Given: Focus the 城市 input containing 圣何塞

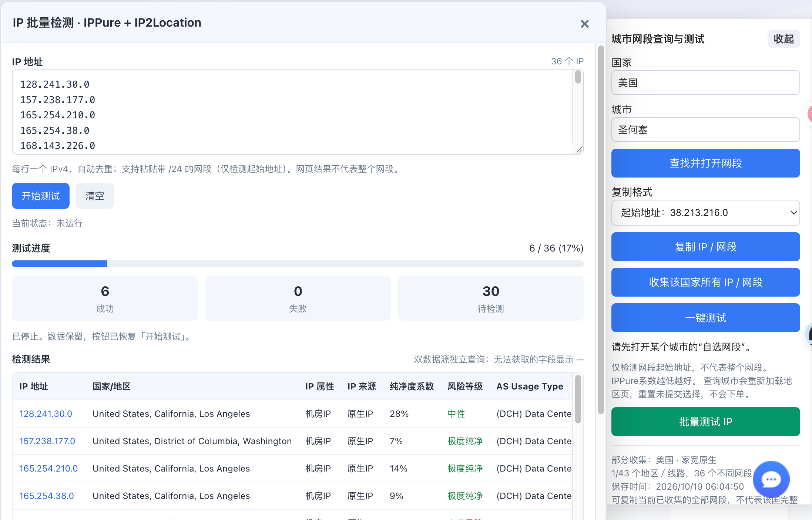Looking at the screenshot, I should coord(705,130).
